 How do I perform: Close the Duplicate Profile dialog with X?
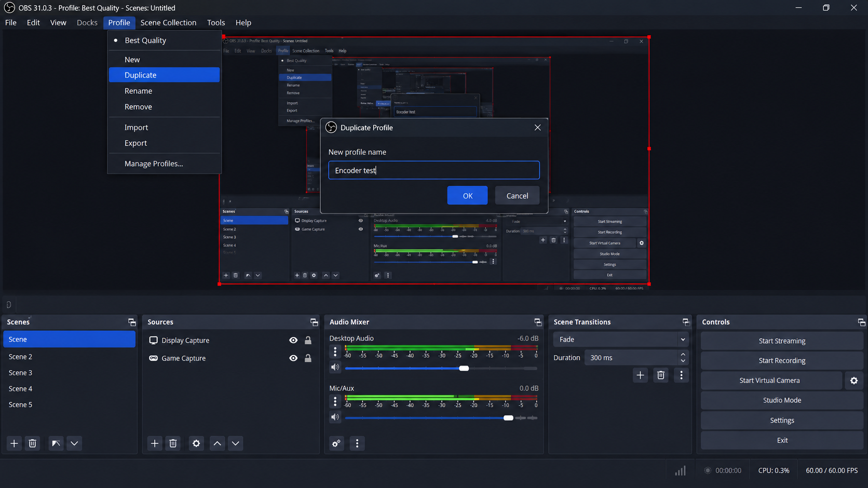click(537, 128)
